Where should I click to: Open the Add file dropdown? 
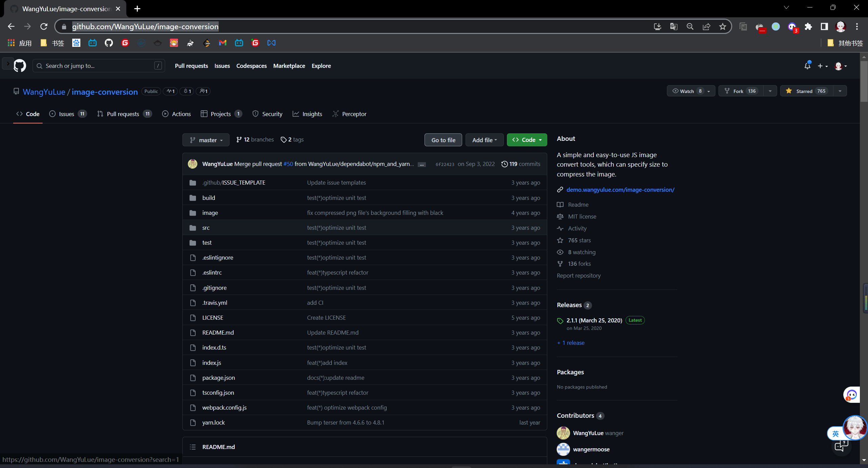tap(484, 140)
